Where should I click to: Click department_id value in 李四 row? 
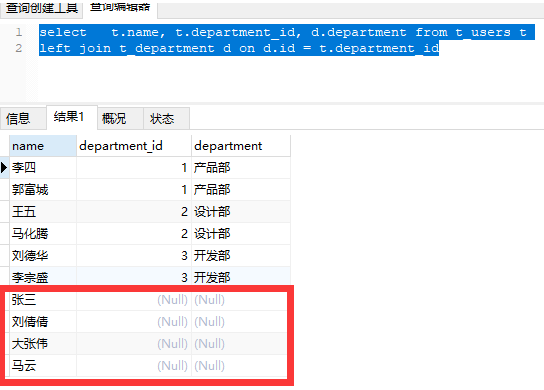[x=134, y=168]
